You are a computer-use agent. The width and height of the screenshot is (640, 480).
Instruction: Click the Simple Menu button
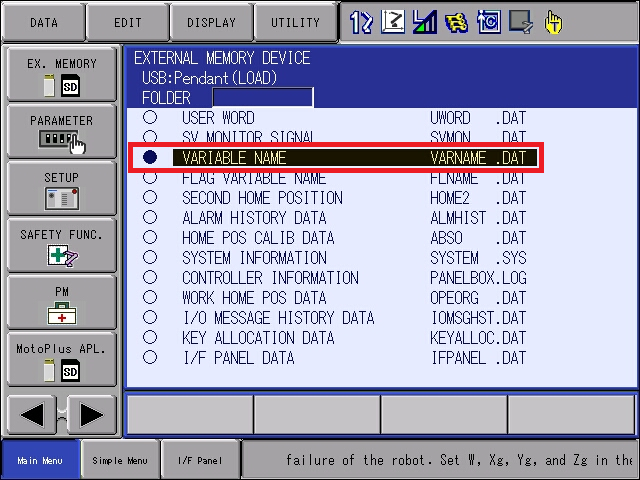tap(120, 460)
